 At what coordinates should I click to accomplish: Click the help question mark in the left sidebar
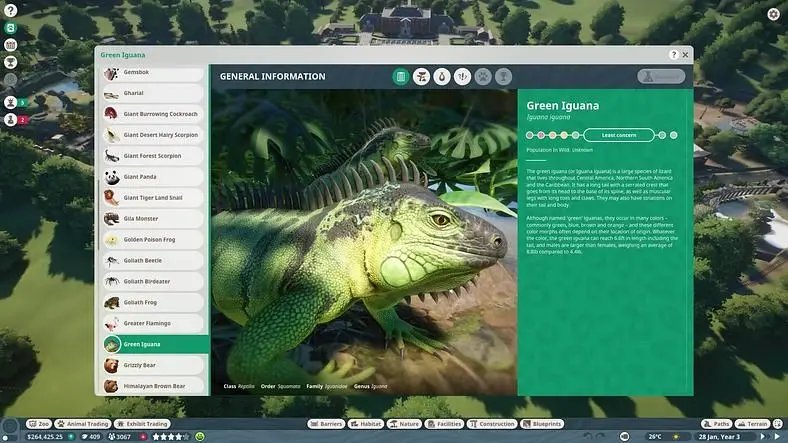(11, 10)
